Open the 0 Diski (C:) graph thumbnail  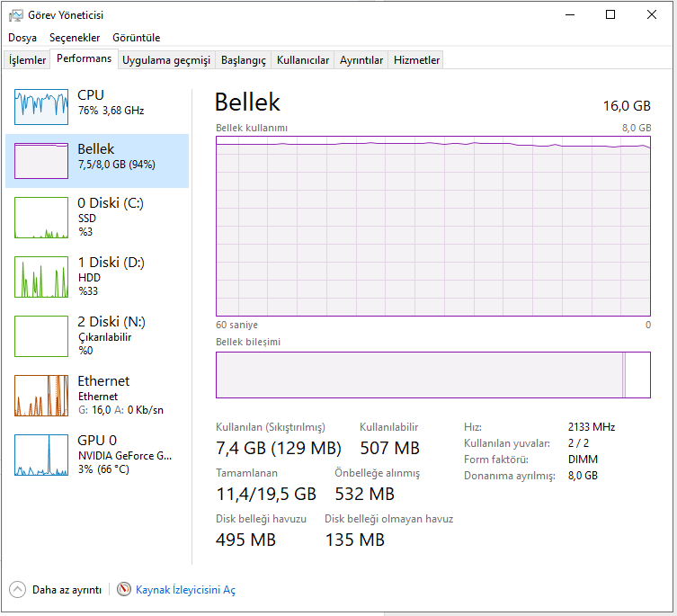click(x=41, y=218)
